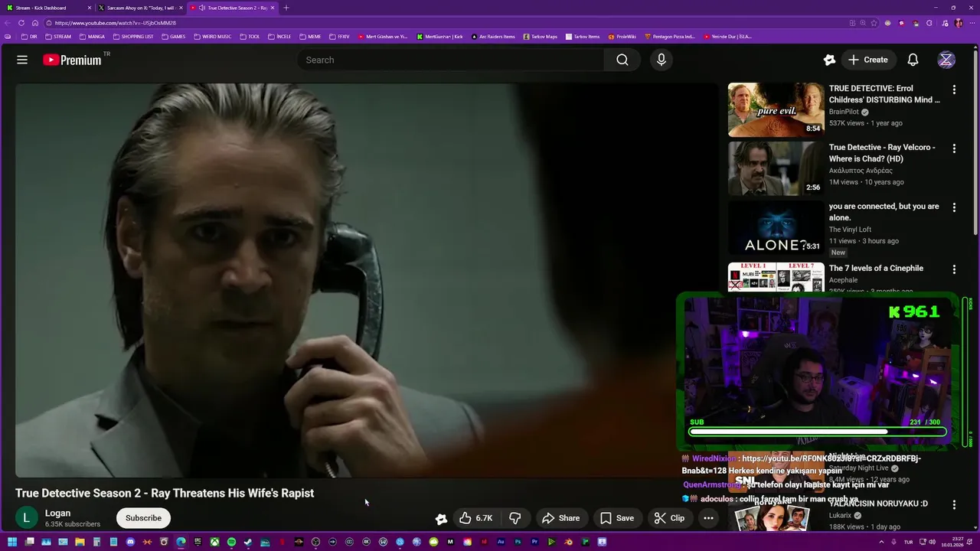Open the Create button
The image size is (980, 551).
click(x=868, y=60)
